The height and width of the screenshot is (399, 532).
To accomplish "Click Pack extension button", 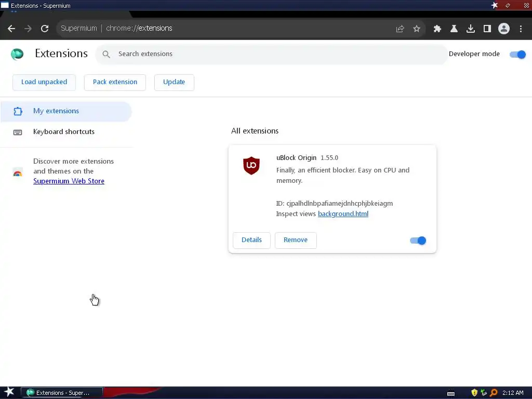I will click(115, 82).
